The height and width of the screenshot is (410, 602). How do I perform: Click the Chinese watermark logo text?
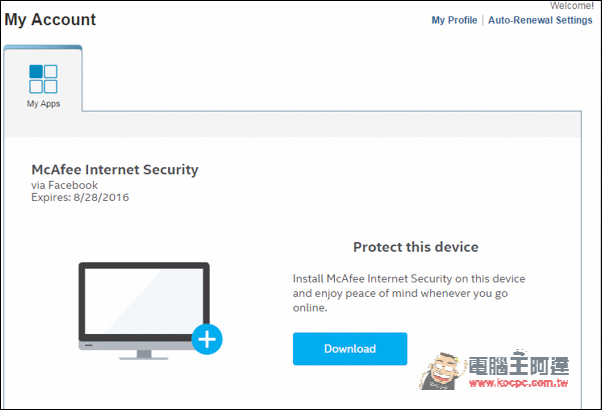tap(519, 365)
